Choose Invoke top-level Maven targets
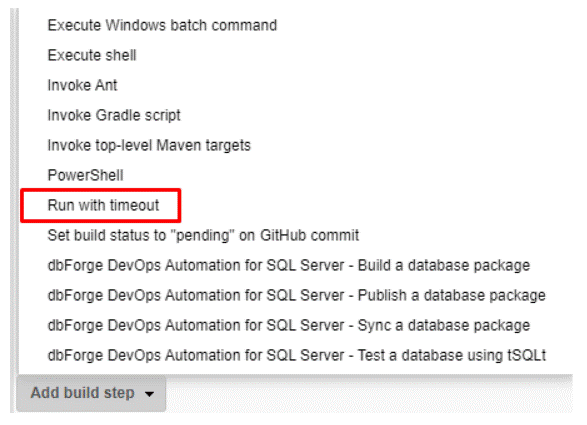The height and width of the screenshot is (425, 587). pos(149,145)
